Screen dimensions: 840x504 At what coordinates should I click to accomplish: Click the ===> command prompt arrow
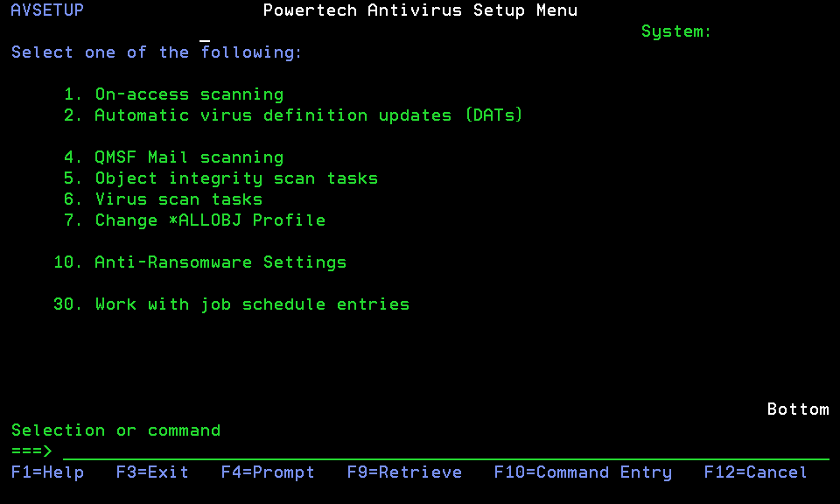pyautogui.click(x=31, y=451)
